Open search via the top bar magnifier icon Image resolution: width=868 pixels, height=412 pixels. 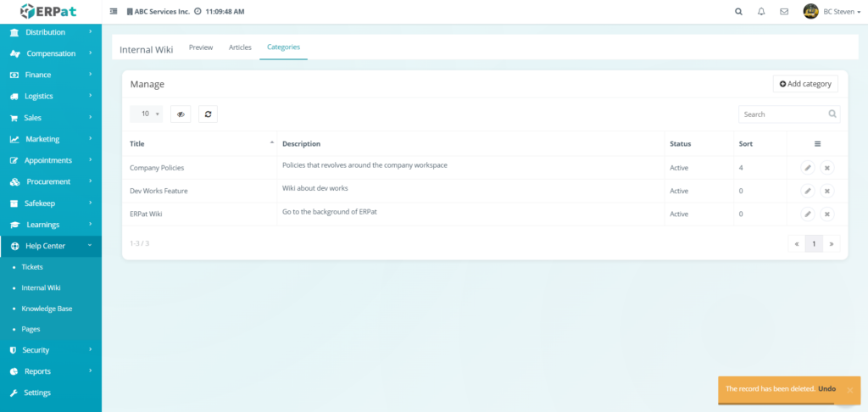coord(738,11)
